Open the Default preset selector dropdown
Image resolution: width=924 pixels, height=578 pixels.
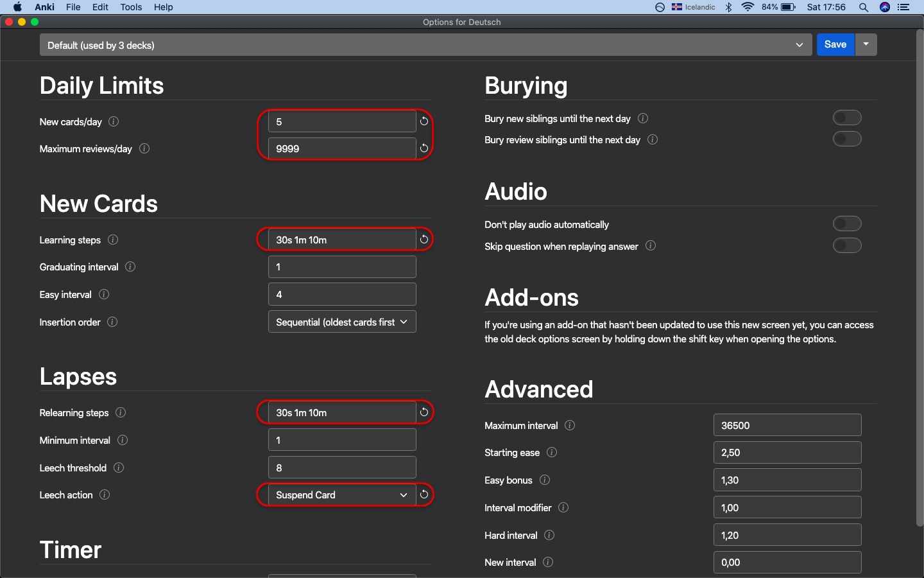tap(425, 45)
